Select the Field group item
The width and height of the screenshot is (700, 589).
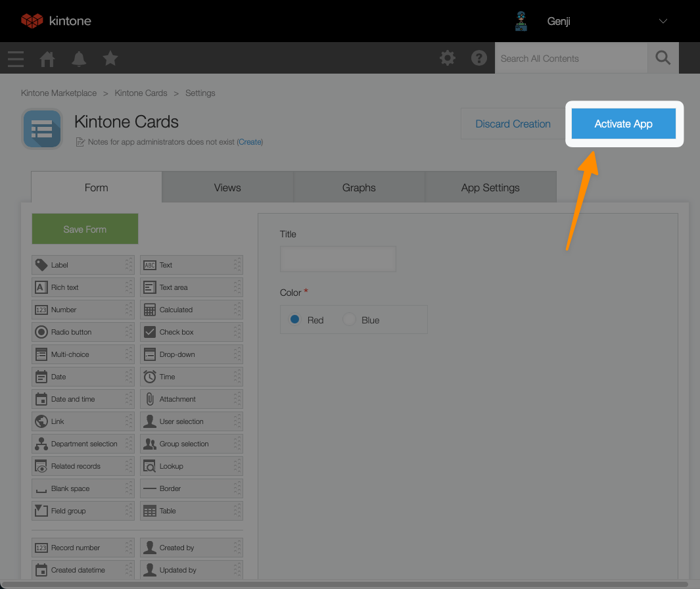tap(83, 510)
